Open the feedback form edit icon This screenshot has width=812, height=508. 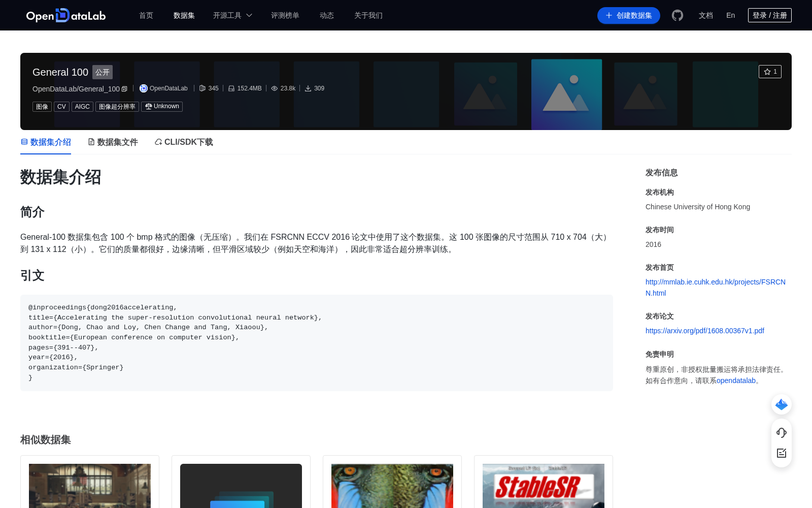point(782,453)
